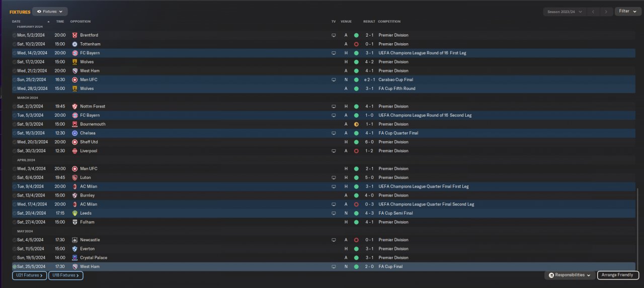Click the Leeds club badge icon
644x288 pixels.
pos(74,213)
